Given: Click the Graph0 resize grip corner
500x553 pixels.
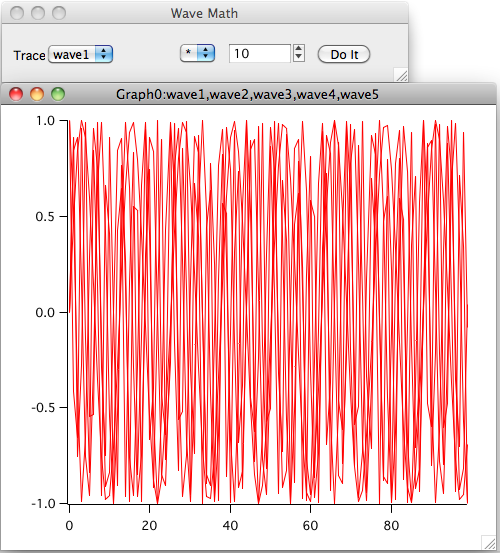Looking at the screenshot, I should [x=489, y=542].
